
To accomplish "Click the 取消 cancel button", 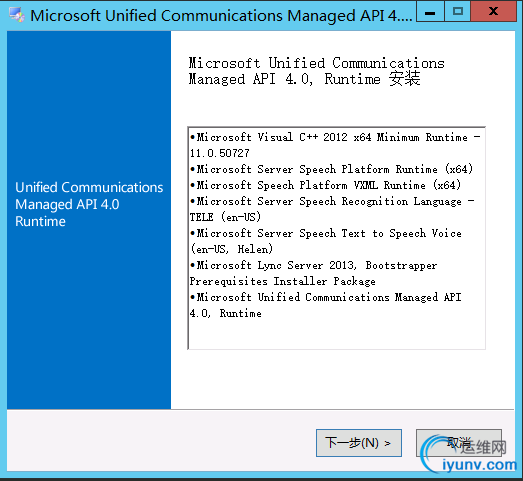I will tap(459, 443).
